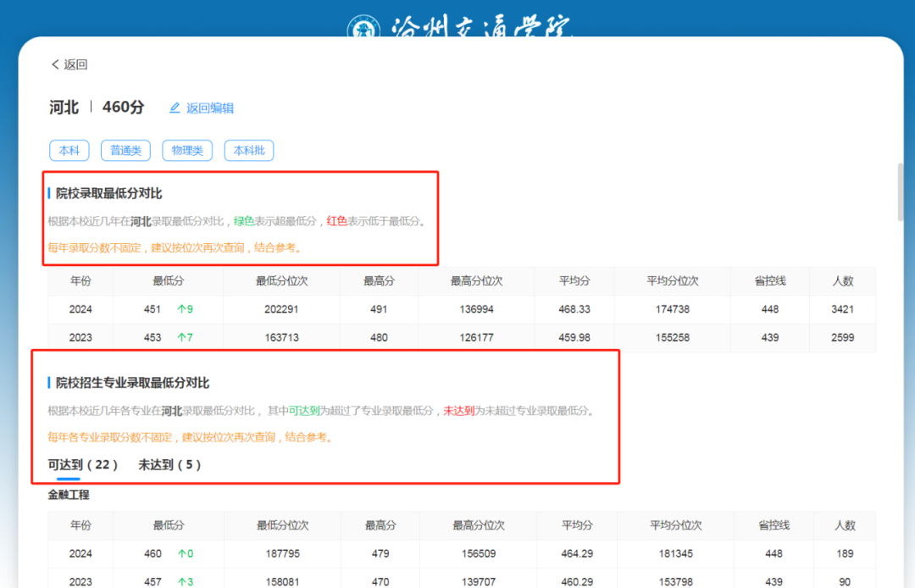Click the 金融工程 major title

pyautogui.click(x=69, y=494)
